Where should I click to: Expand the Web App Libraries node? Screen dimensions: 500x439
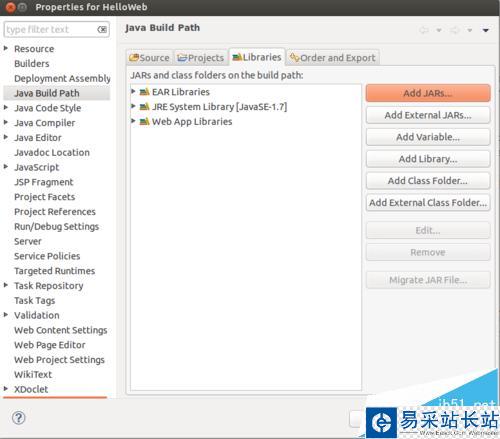pos(133,121)
